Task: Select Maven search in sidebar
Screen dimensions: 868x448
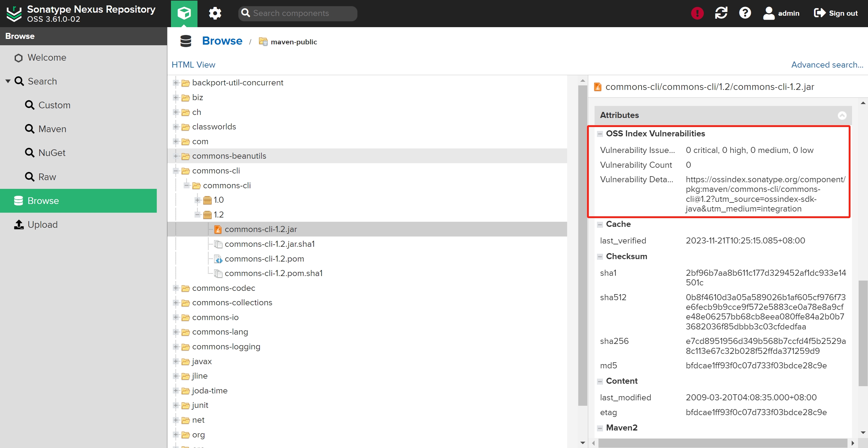Action: click(x=52, y=129)
